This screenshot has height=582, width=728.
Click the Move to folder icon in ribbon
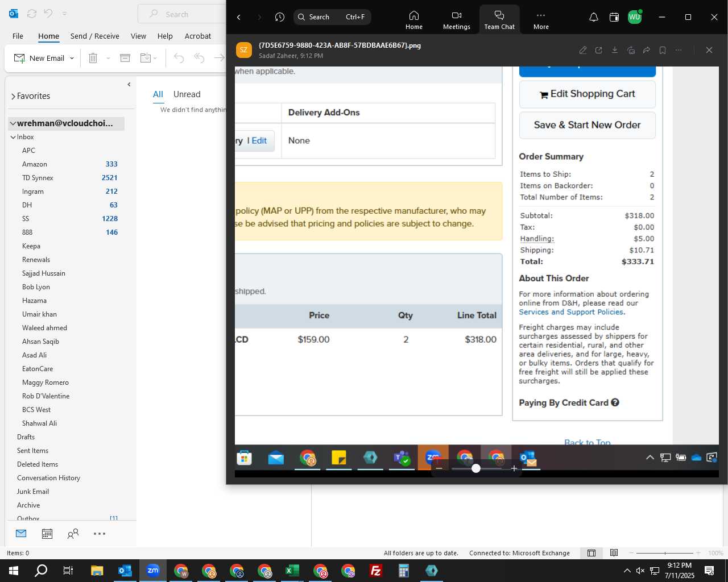point(145,58)
